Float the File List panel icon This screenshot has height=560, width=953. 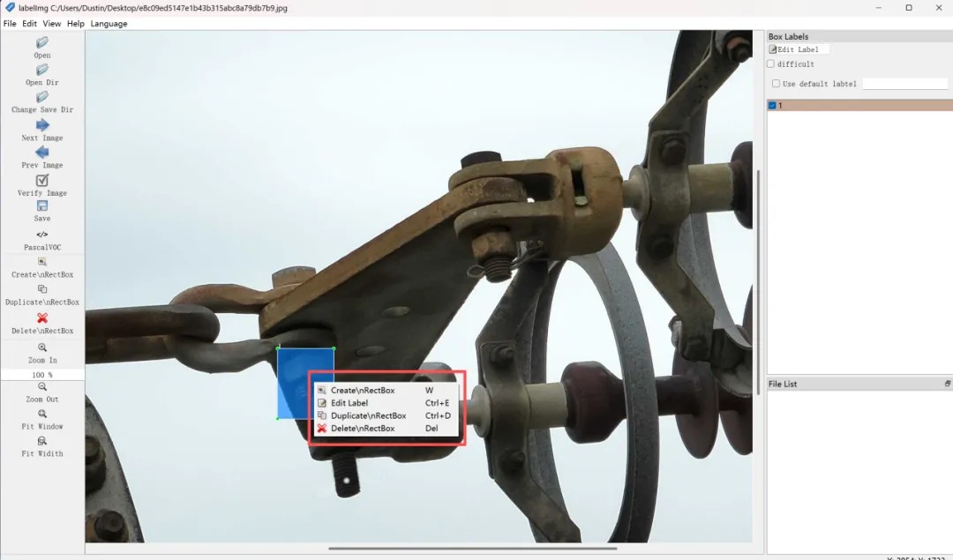click(947, 384)
